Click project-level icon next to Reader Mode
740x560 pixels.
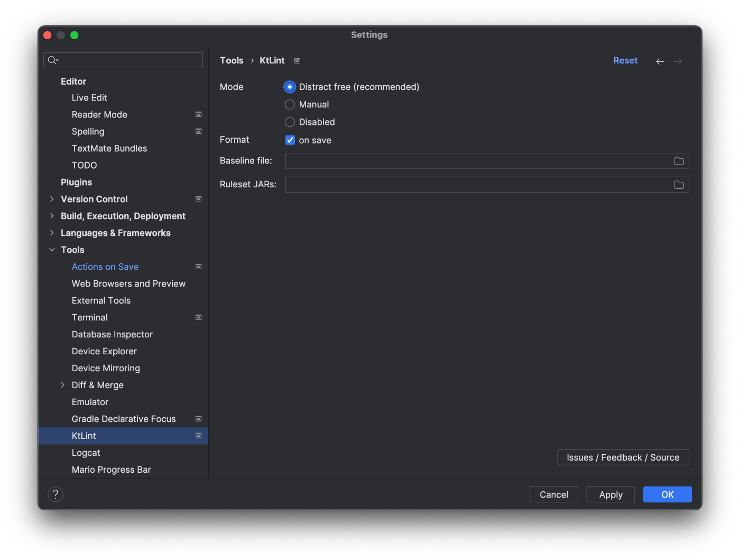point(199,114)
